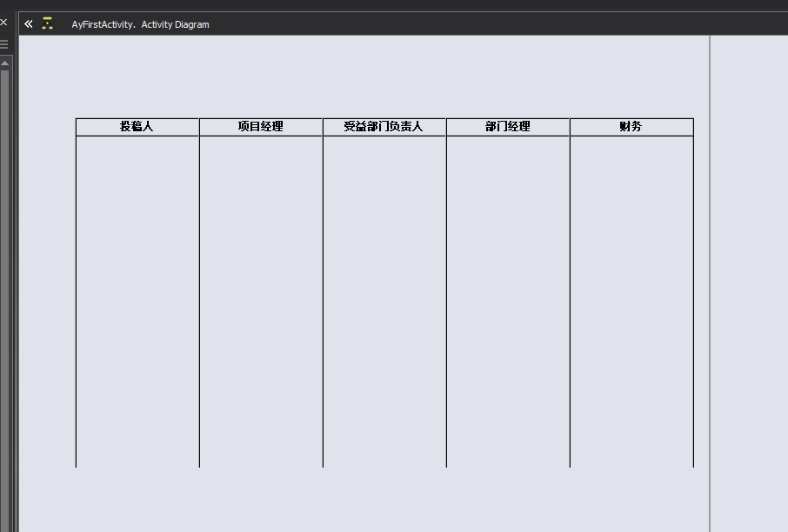Click the vertical divider line right of swimlanes
This screenshot has width=788, height=532.
[x=711, y=261]
